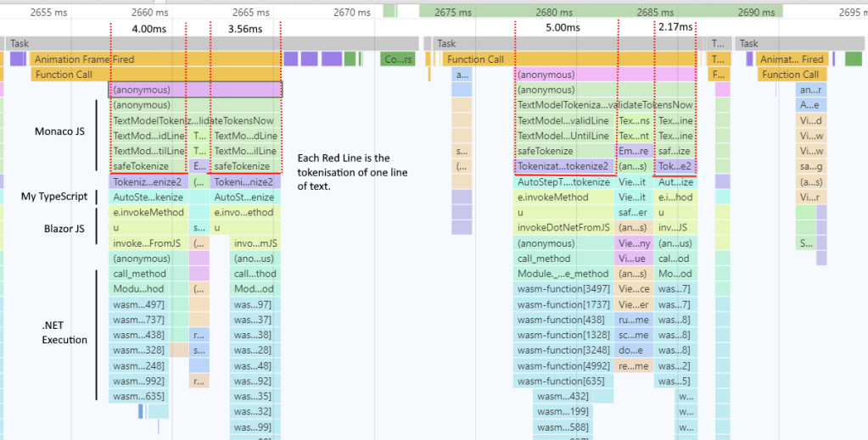868x440 pixels.
Task: Click the 5.00ms duration label
Action: (x=563, y=28)
